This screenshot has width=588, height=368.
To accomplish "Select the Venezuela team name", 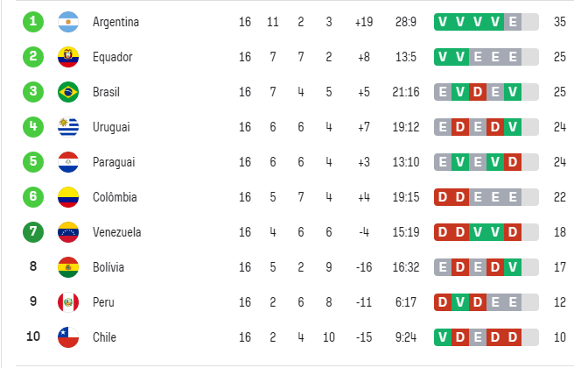I will point(116,232).
